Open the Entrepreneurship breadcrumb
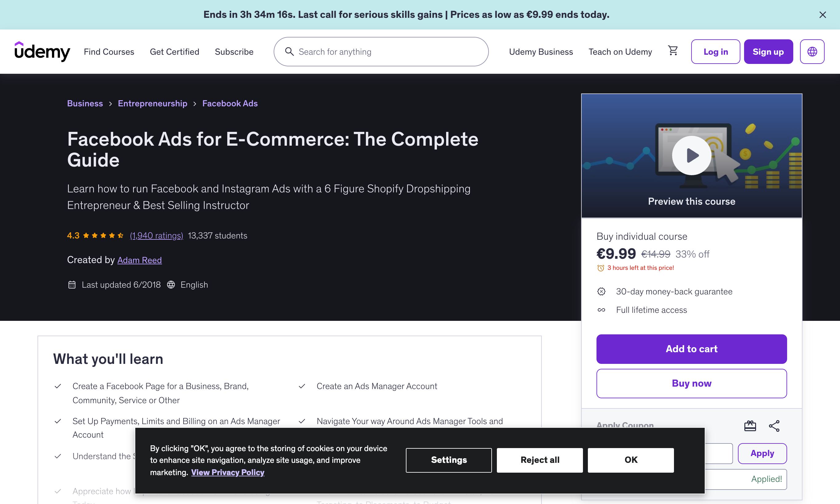840x504 pixels. pyautogui.click(x=153, y=103)
